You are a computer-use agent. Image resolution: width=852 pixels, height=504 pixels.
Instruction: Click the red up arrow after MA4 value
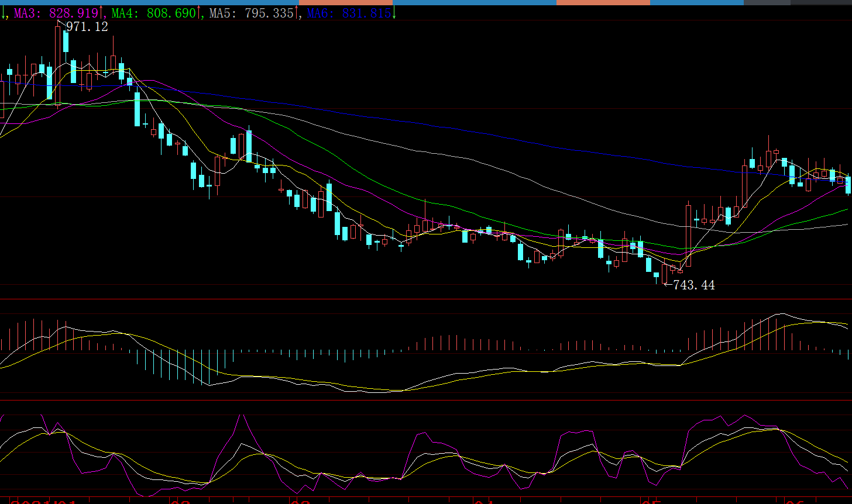click(199, 12)
